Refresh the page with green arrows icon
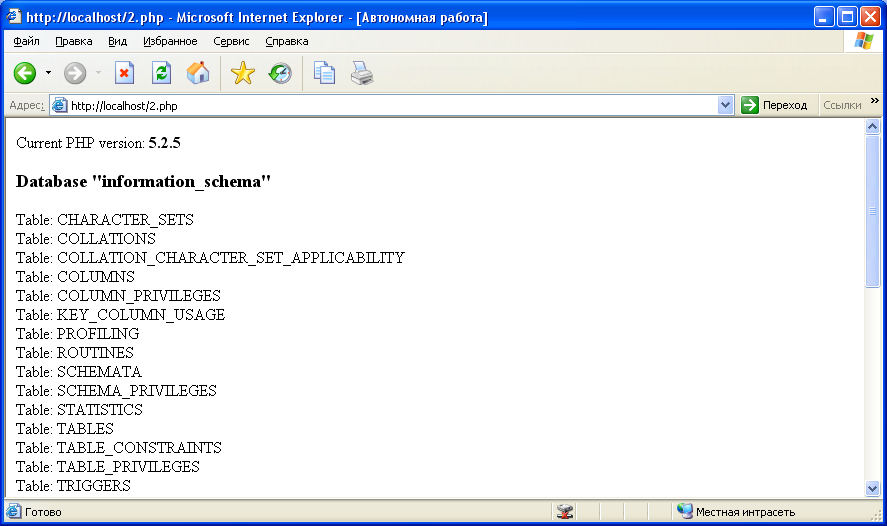The width and height of the screenshot is (887, 526). (x=161, y=73)
